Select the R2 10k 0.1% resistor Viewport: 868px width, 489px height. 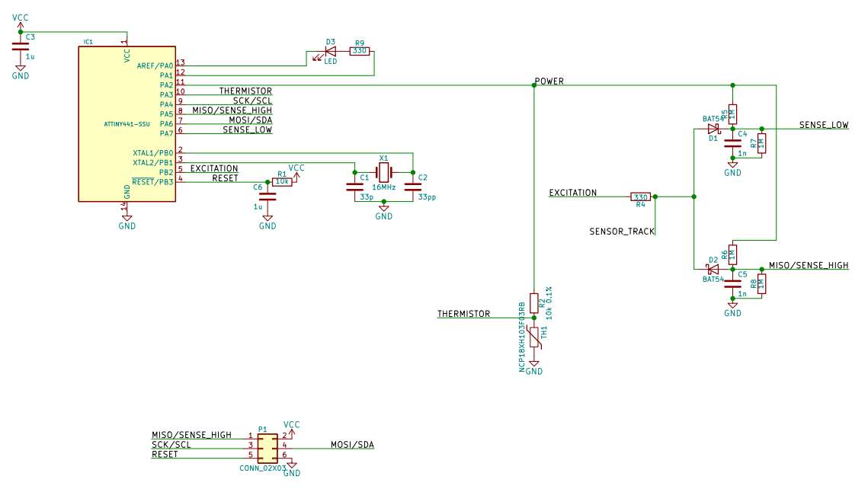click(534, 302)
